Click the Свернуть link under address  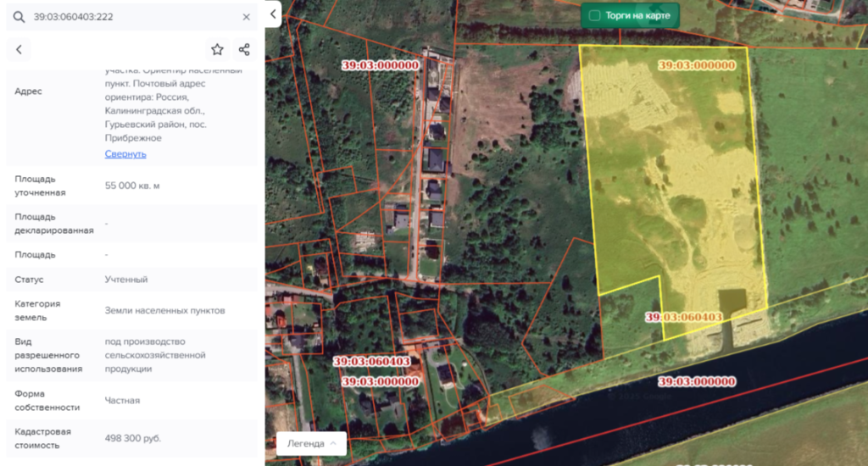pos(125,154)
